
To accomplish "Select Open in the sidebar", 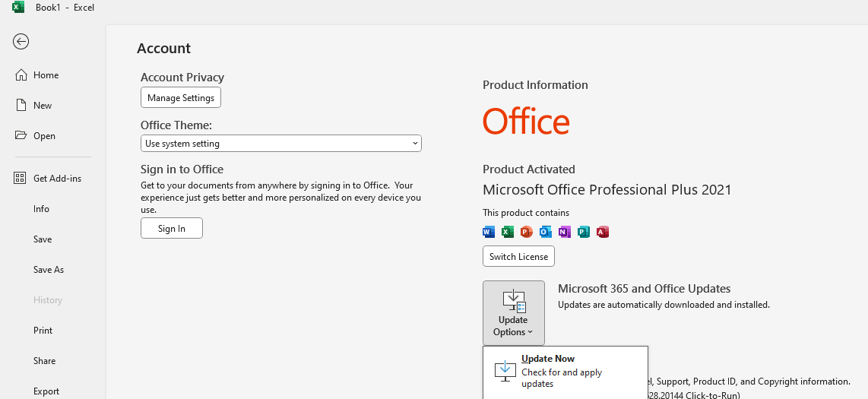I will pos(44,136).
